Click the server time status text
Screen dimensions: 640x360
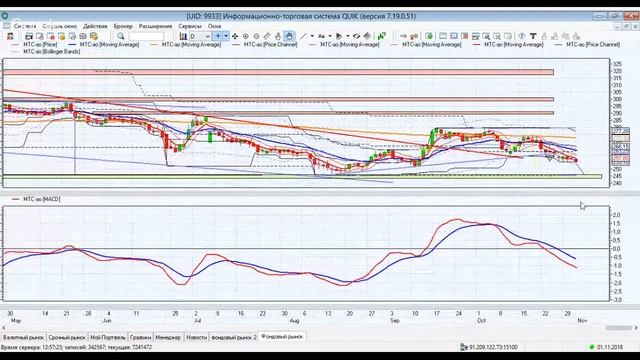pos(76,347)
